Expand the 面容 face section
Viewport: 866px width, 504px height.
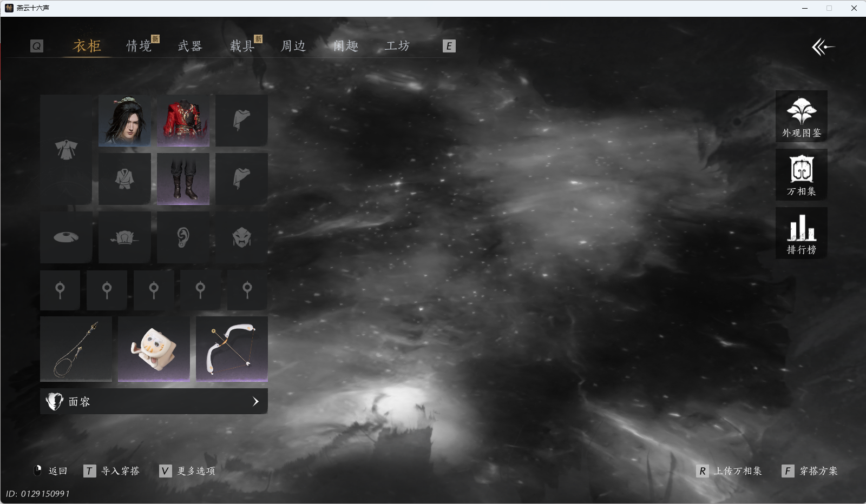click(x=154, y=401)
